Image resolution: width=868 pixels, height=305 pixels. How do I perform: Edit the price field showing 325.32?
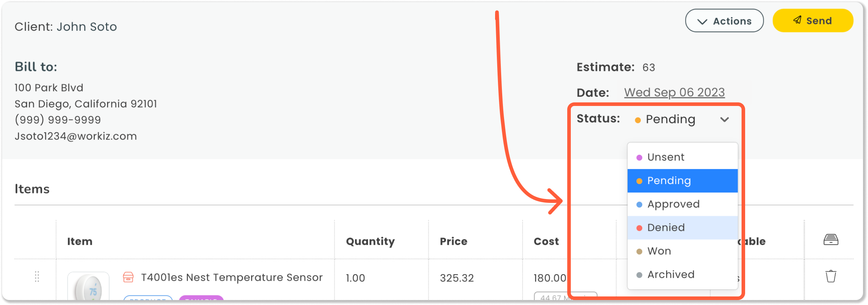457,278
